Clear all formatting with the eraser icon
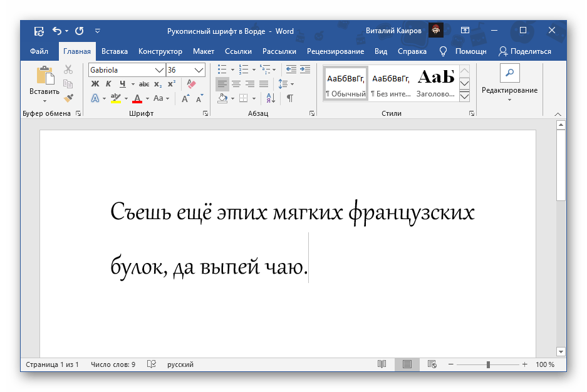Viewport: 587px width, 392px height. click(192, 84)
